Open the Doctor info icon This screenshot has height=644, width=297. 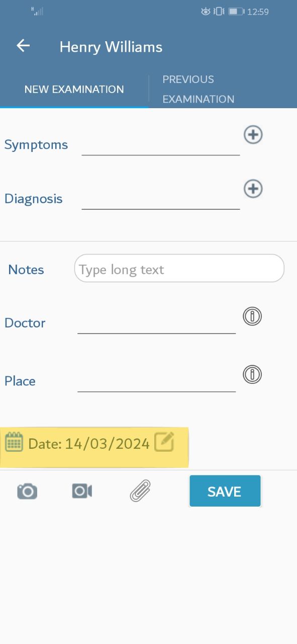(252, 316)
